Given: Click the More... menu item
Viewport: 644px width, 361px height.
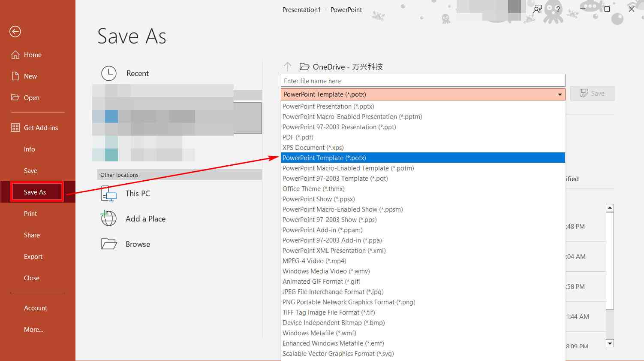Looking at the screenshot, I should 33,329.
